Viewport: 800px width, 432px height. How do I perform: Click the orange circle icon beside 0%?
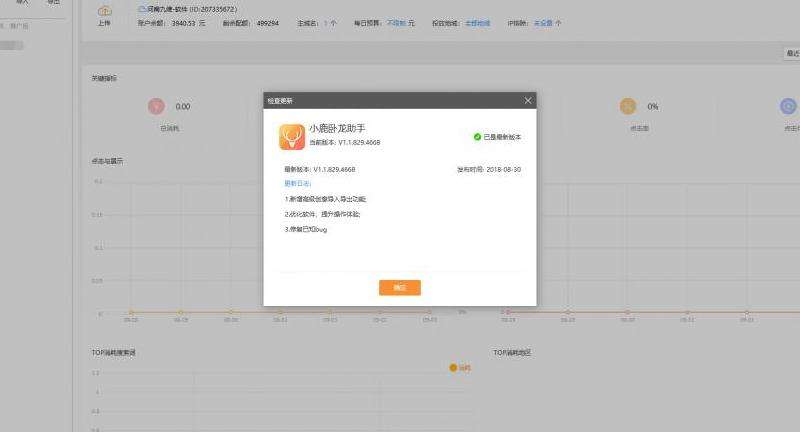(628, 106)
